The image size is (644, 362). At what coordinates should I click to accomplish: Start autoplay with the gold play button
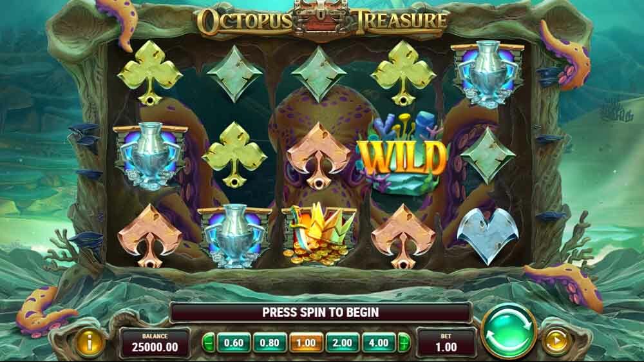coord(556,341)
